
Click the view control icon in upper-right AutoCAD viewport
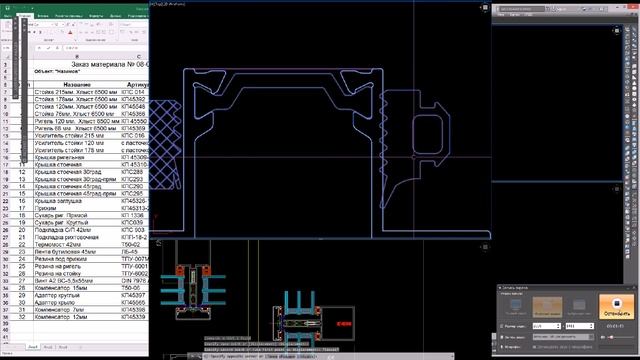pyautogui.click(x=617, y=31)
